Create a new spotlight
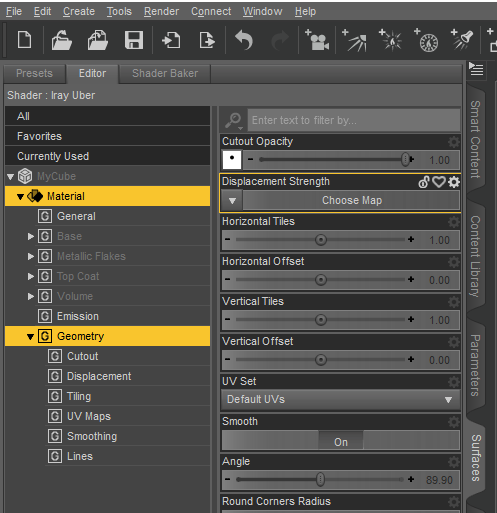497x513 pixels. (x=462, y=40)
